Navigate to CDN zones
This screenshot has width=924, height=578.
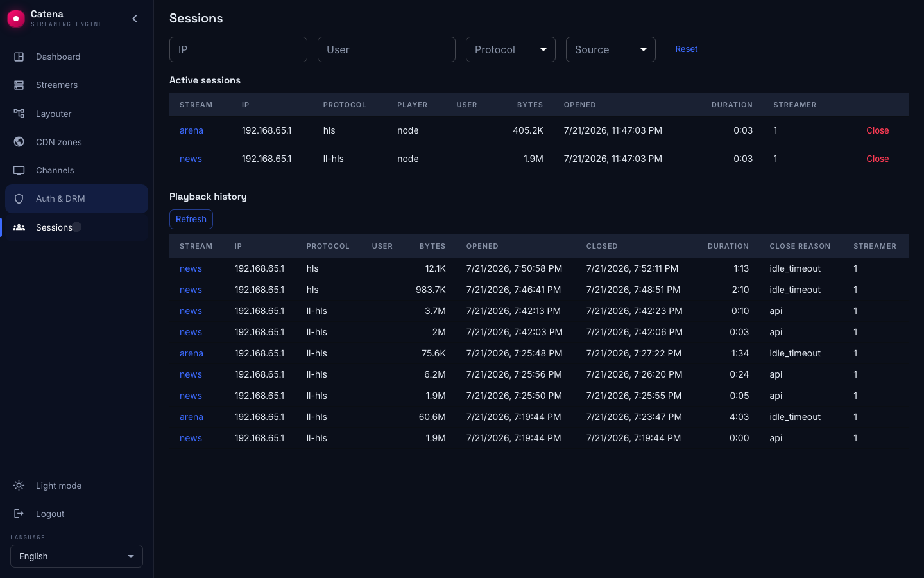coord(76,142)
